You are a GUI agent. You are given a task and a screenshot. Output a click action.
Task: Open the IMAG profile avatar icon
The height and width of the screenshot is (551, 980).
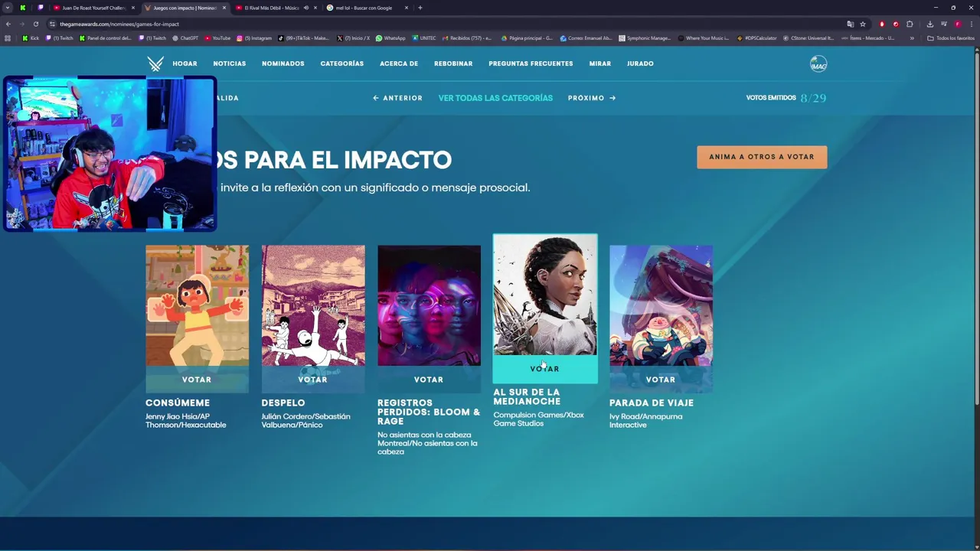pos(818,64)
